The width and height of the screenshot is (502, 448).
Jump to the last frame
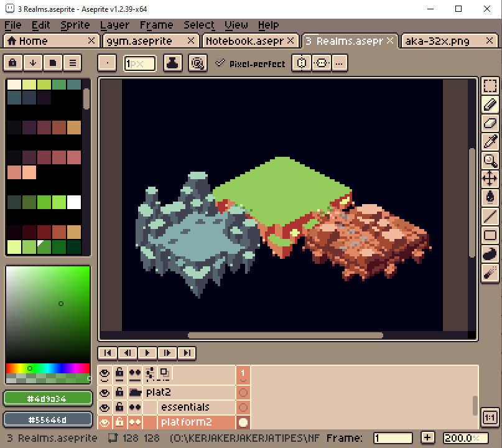coord(187,353)
